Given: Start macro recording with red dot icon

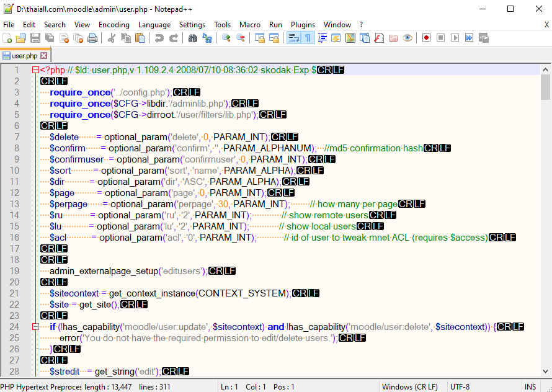Looking at the screenshot, I should (x=426, y=38).
